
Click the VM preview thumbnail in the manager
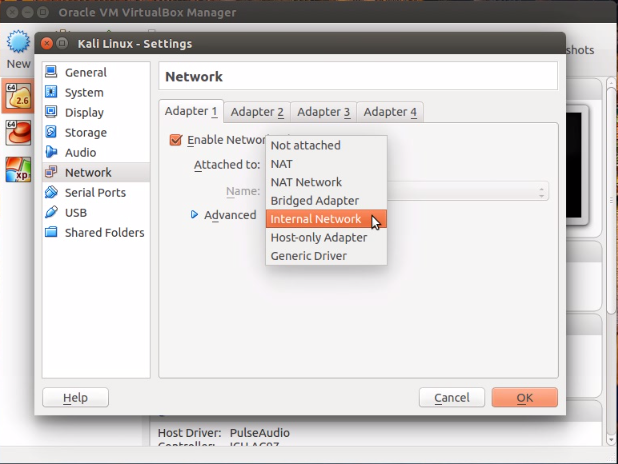tap(576, 165)
